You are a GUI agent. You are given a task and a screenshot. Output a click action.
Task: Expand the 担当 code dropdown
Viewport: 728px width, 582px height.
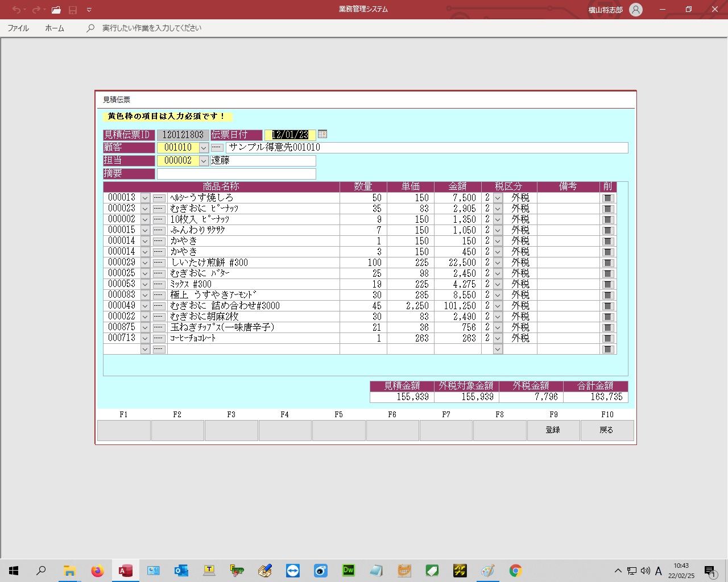[x=204, y=161]
